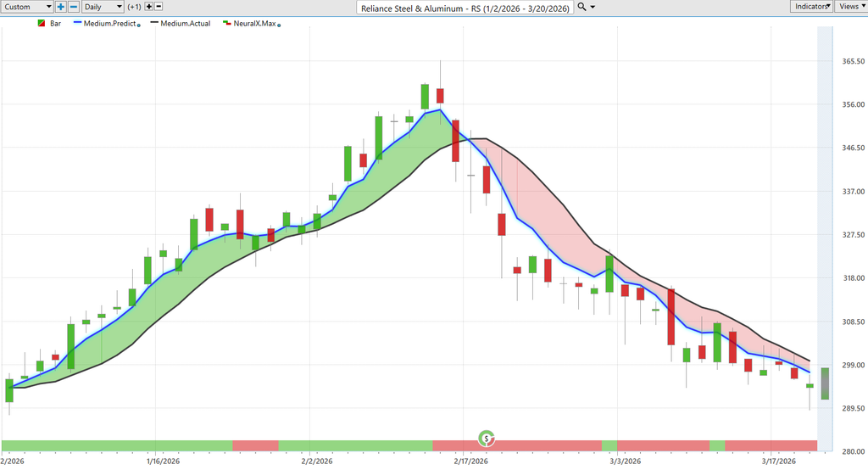This screenshot has width=868, height=470.
Task: Toggle the Medium.Actual line in legend
Action: point(185,24)
